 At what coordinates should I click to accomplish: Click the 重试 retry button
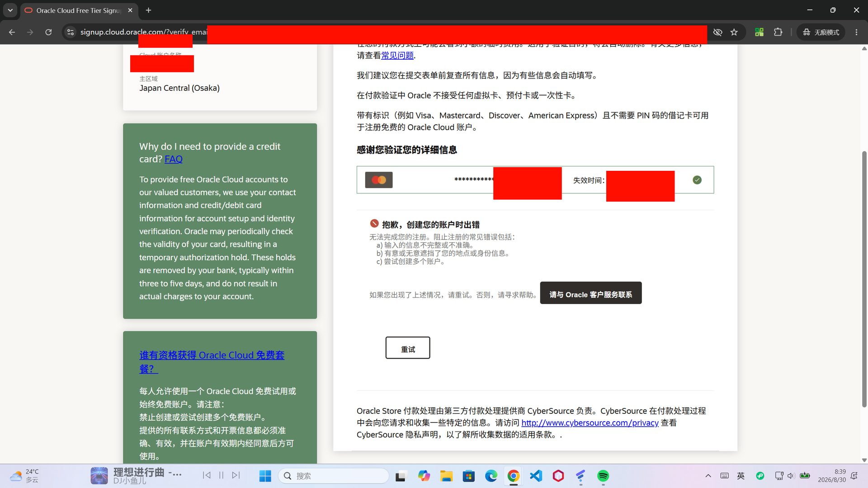408,348
